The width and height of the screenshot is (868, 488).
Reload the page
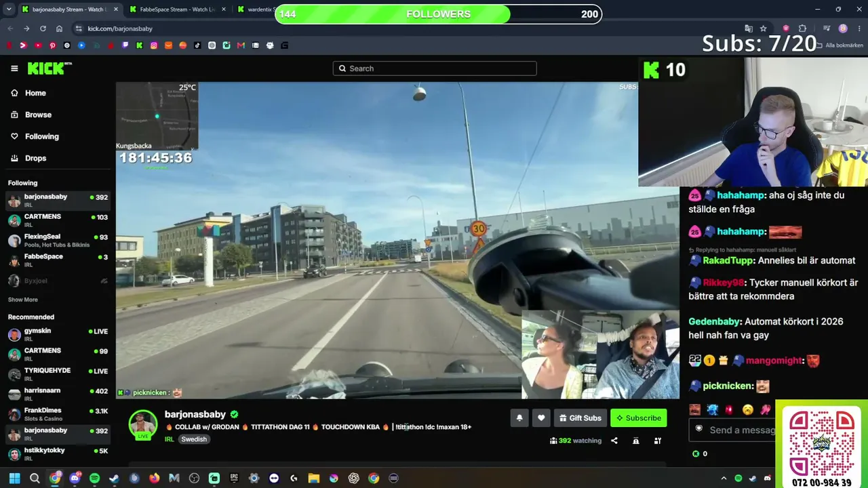click(43, 28)
